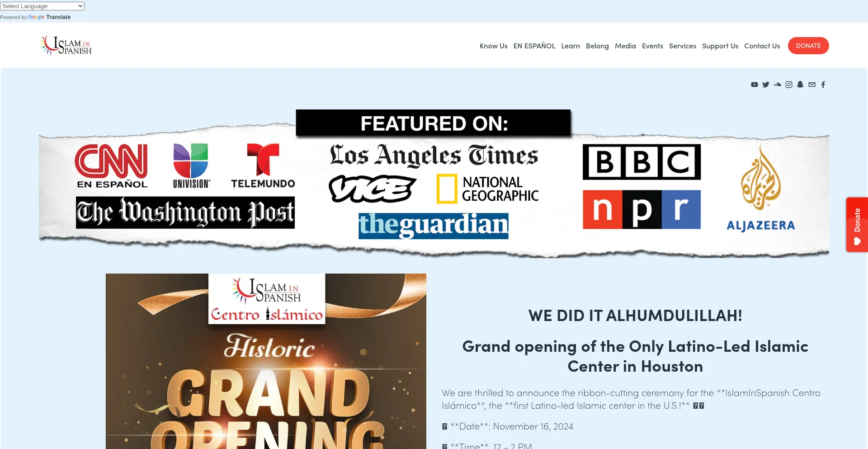Image resolution: width=868 pixels, height=449 pixels.
Task: Open the Know Us menu
Action: pos(494,46)
